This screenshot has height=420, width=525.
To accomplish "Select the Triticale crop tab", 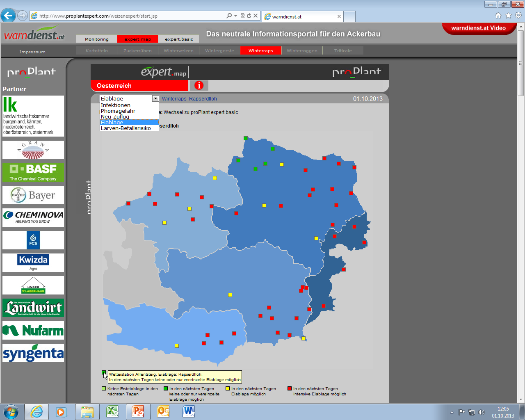I will 343,50.
